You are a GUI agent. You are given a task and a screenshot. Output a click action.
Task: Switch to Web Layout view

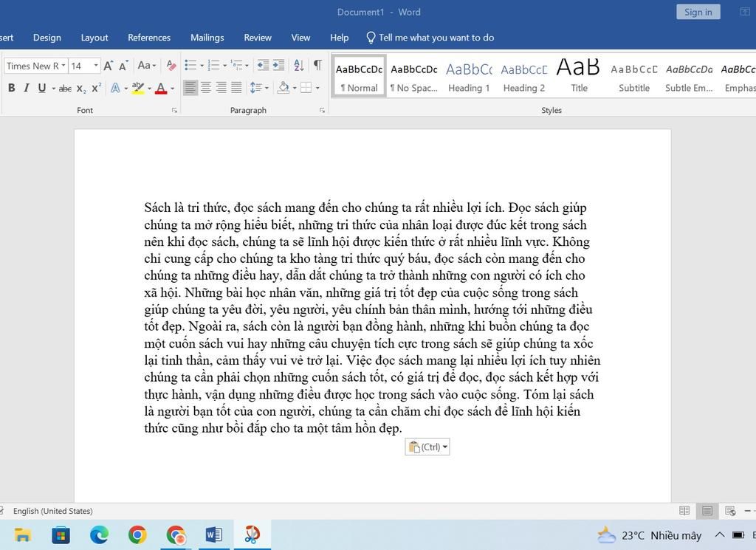click(x=730, y=510)
